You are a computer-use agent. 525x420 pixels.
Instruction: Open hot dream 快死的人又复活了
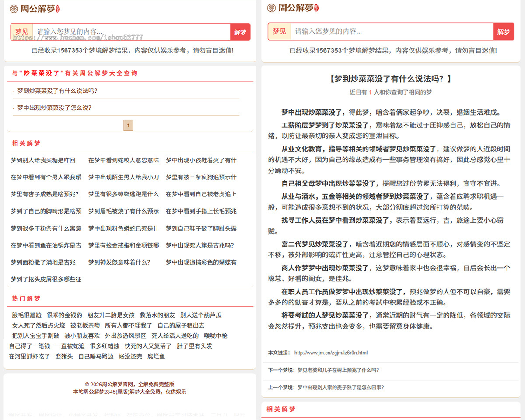[148, 346]
